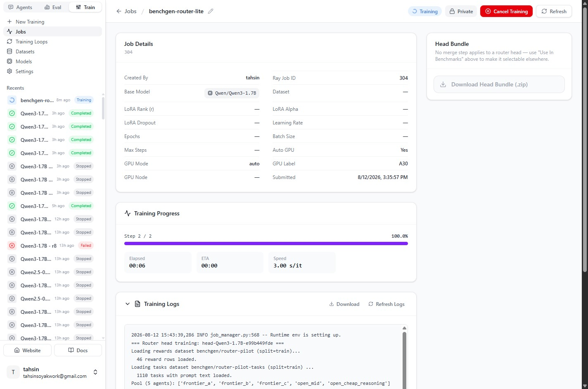Screen dimensions: 588x389
Task: Click the Created By value tahsin
Action: (x=253, y=78)
